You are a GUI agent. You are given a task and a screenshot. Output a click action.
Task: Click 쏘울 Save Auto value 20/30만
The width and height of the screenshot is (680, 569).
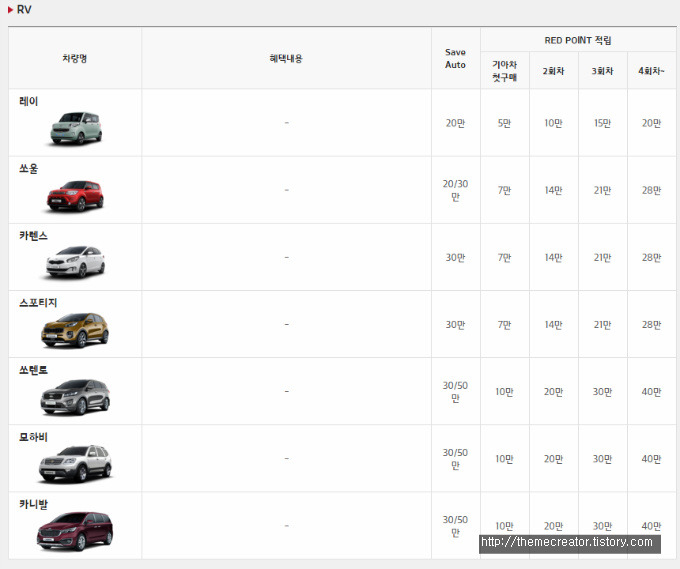click(455, 190)
